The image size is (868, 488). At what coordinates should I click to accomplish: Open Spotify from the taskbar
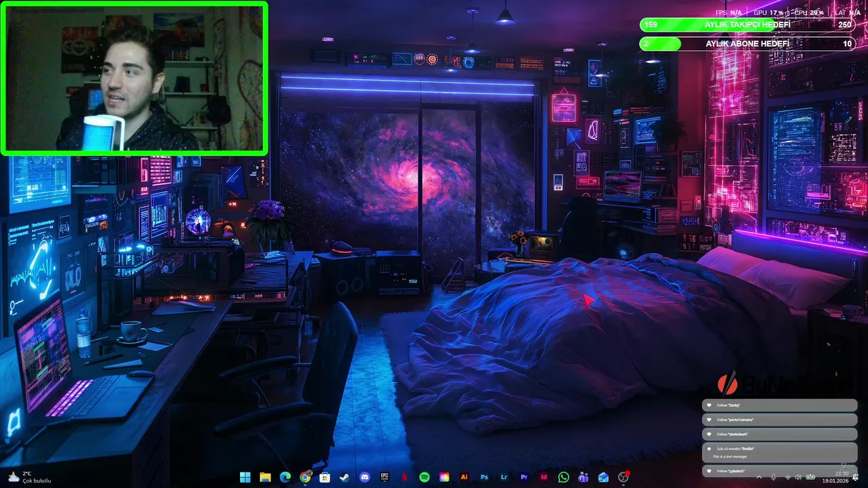425,477
